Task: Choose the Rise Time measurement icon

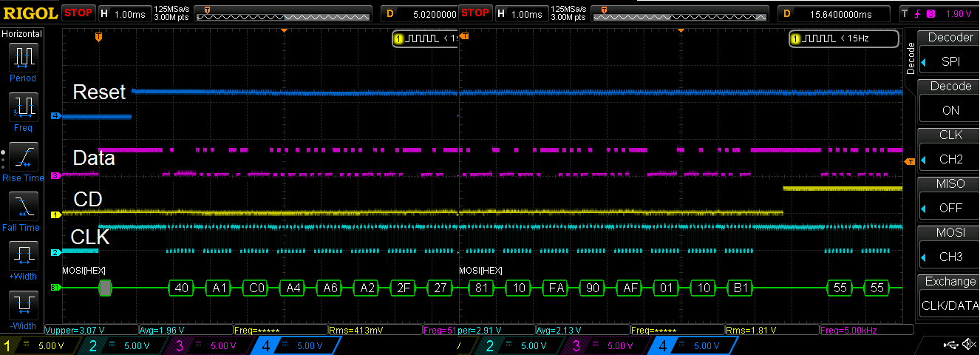Action: tap(23, 157)
